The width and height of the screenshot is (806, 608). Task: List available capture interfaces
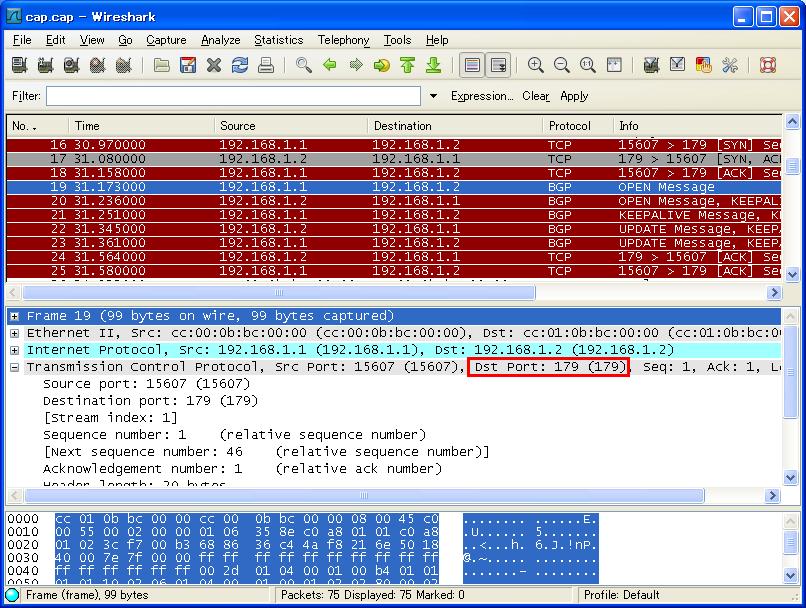[x=20, y=65]
